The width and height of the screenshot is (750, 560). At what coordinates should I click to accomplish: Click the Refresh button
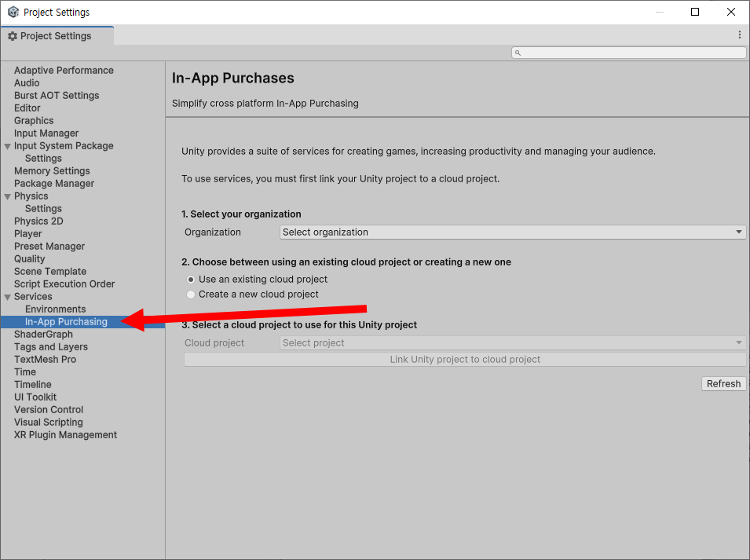click(724, 383)
